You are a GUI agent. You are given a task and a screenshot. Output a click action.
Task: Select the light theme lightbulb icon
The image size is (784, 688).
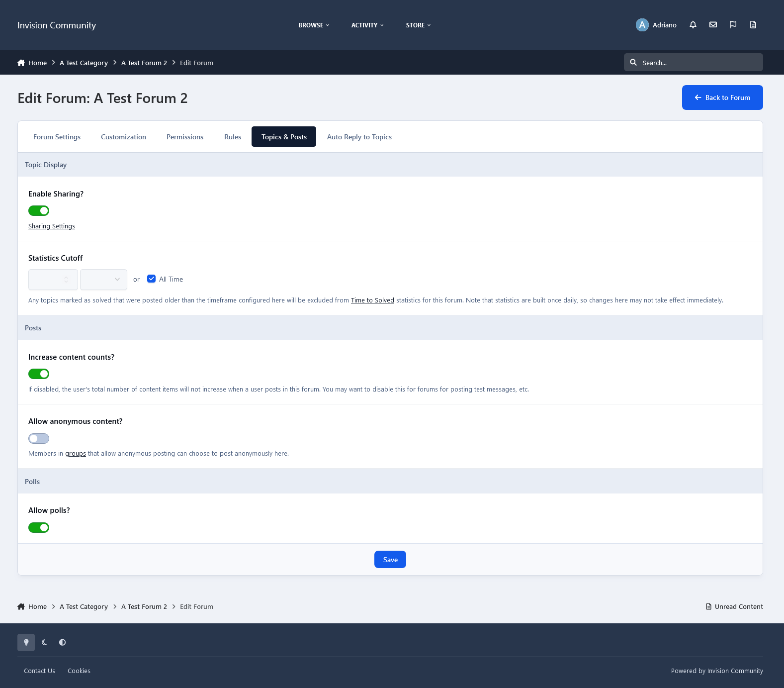(26, 642)
